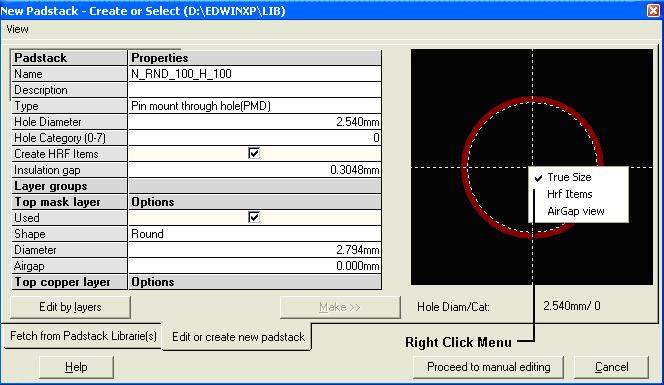Screen dimensions: 664x385
Task: Select AirGap view menu entry
Action: (575, 211)
